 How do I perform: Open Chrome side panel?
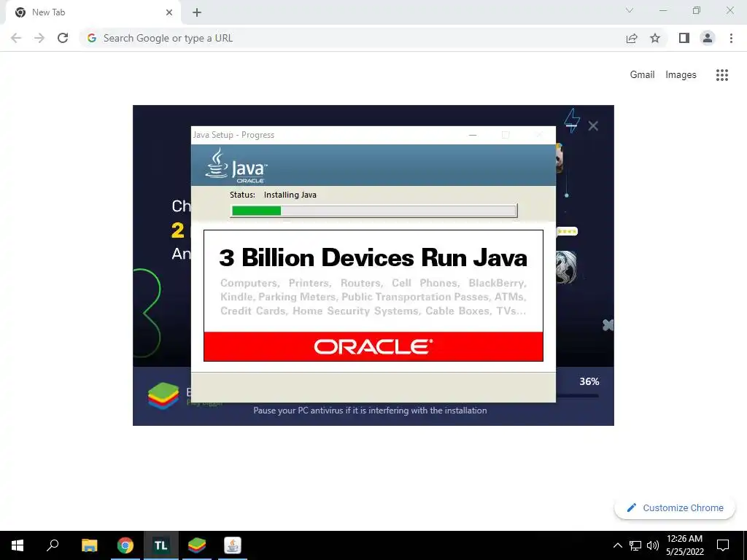pyautogui.click(x=684, y=38)
